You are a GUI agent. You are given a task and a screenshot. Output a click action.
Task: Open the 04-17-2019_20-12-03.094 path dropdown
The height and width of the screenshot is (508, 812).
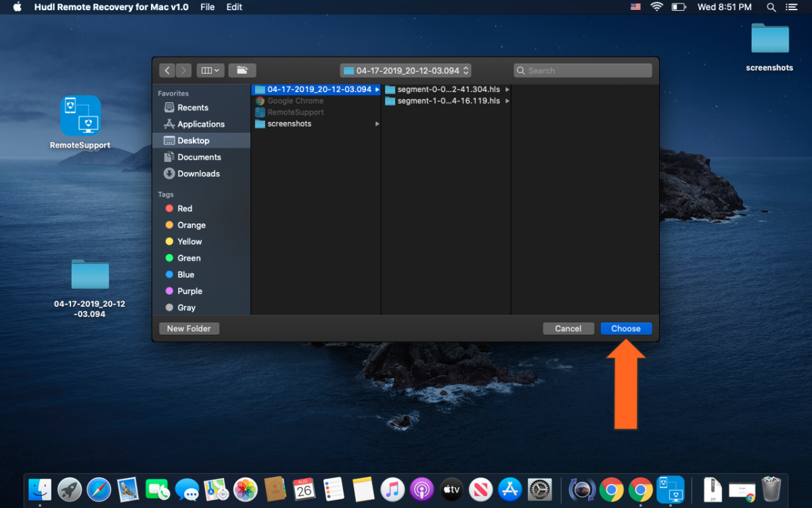405,70
